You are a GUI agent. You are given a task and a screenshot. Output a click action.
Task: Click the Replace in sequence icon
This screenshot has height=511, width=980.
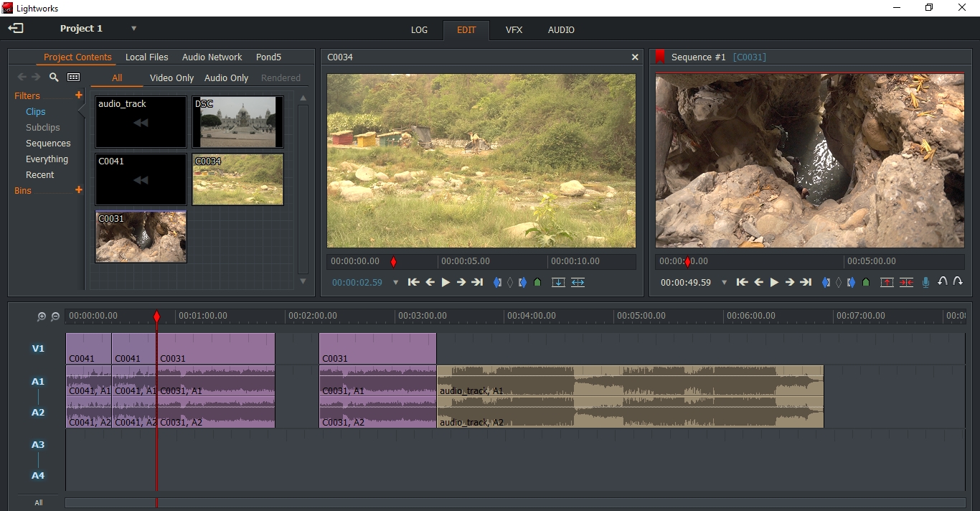578,283
